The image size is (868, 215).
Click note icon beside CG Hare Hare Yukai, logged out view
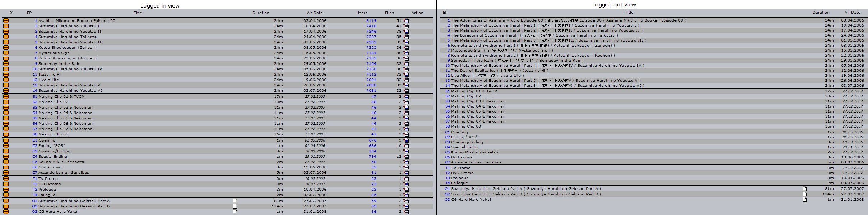(x=804, y=200)
